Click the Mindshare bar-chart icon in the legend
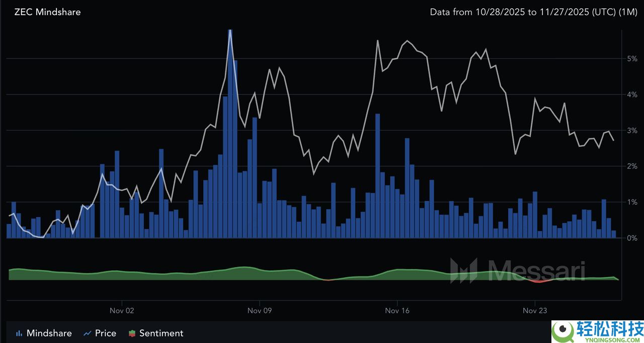The image size is (644, 343). coord(19,333)
